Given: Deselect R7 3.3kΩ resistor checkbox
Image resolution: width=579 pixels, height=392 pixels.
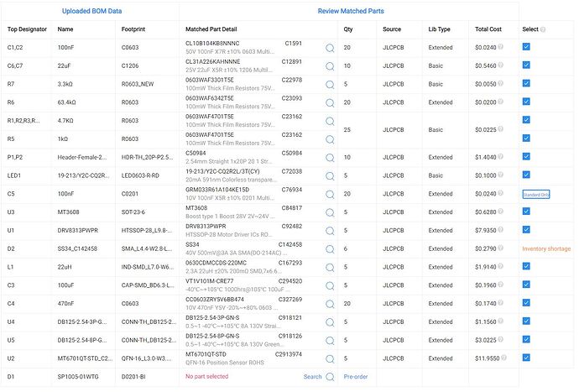Looking at the screenshot, I should click(x=526, y=83).
